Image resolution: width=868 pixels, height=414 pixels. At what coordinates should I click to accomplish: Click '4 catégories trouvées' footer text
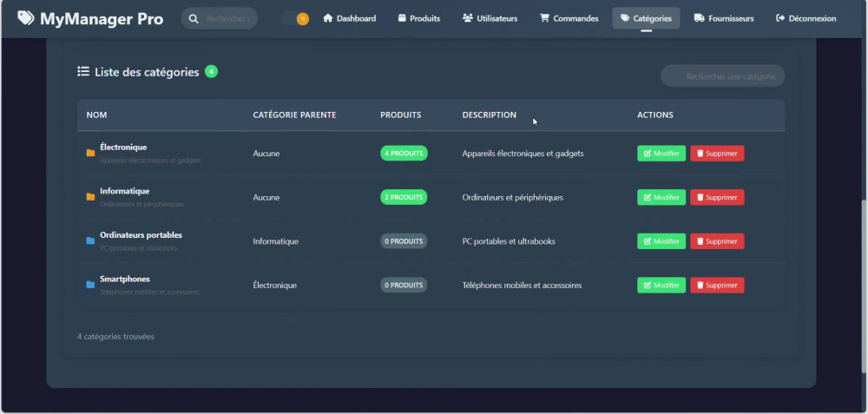tap(115, 337)
